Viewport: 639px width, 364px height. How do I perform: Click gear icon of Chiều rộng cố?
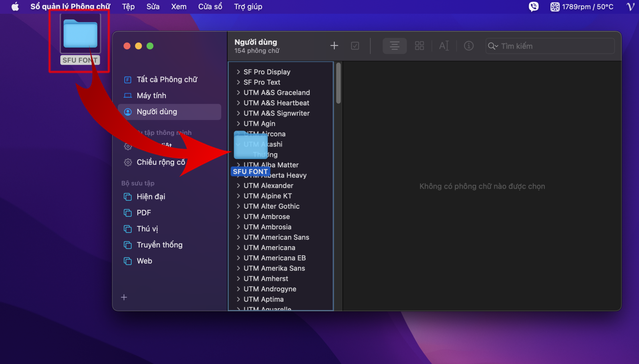(128, 162)
